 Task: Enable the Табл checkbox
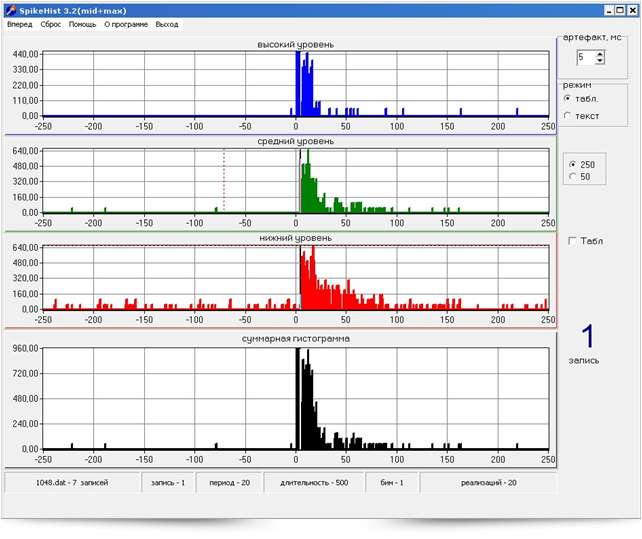coord(573,241)
